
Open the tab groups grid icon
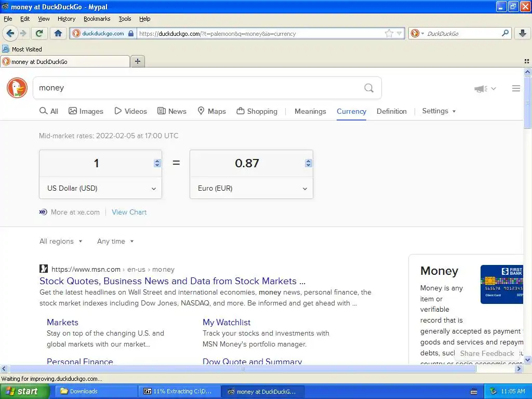527,61
